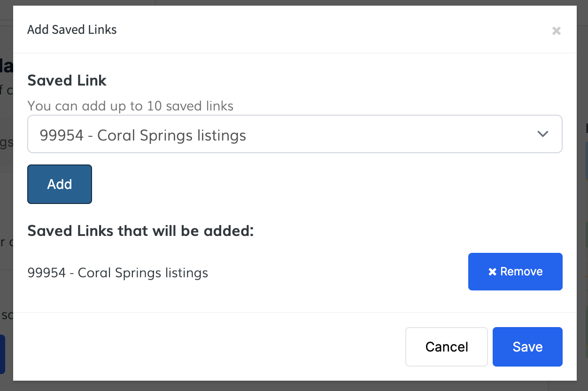Click the x icon inside Remove button
This screenshot has width=588, height=391.
tap(492, 272)
